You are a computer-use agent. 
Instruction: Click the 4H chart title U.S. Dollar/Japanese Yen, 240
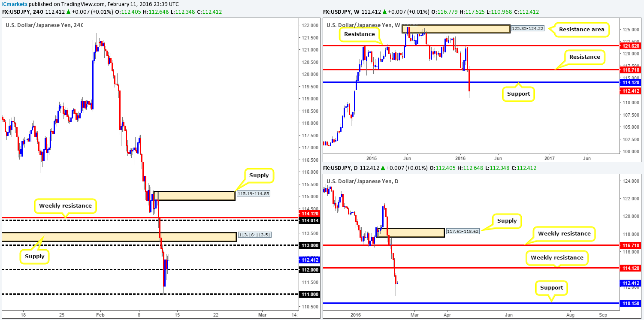pos(45,25)
